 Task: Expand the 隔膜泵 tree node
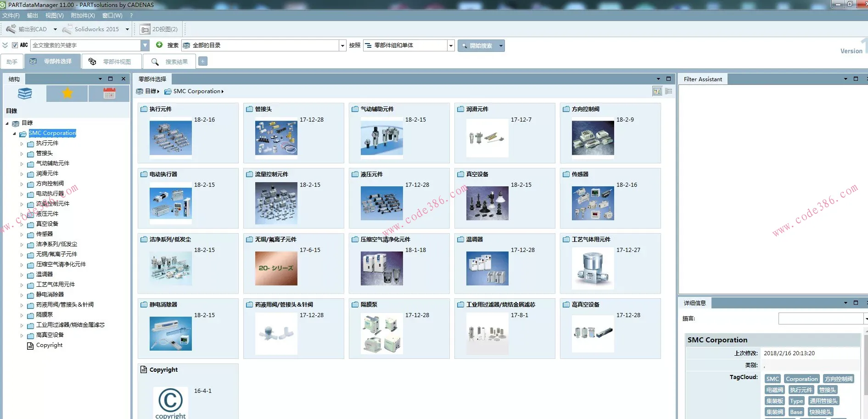point(22,315)
